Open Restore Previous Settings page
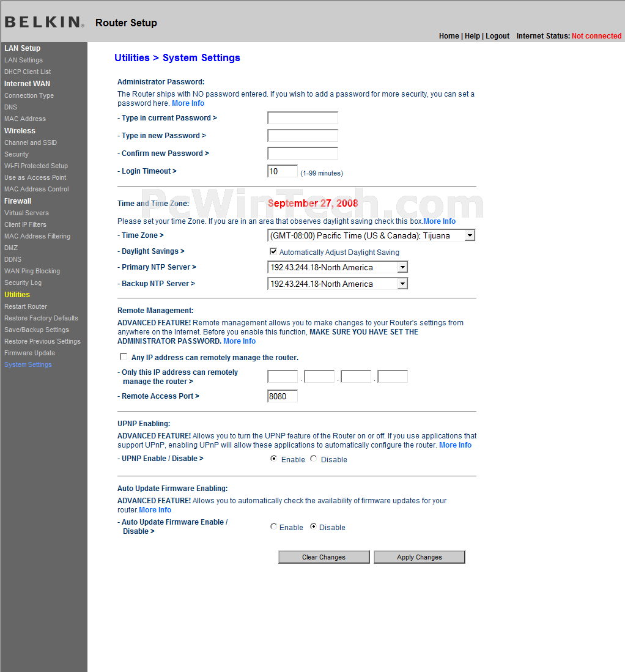The width and height of the screenshot is (625, 672). [x=42, y=341]
